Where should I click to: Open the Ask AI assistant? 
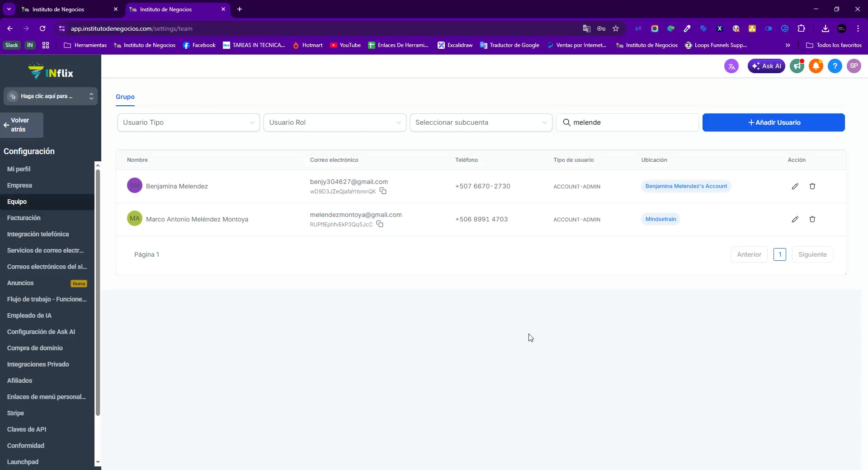pyautogui.click(x=766, y=66)
